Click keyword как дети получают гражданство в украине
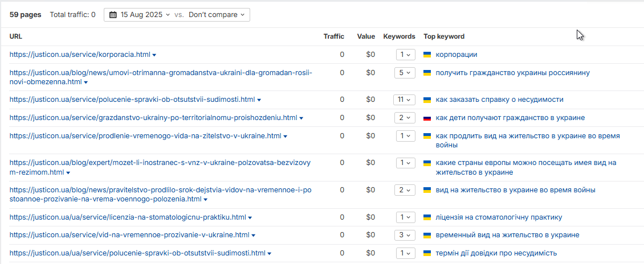The width and height of the screenshot is (644, 264). point(510,118)
